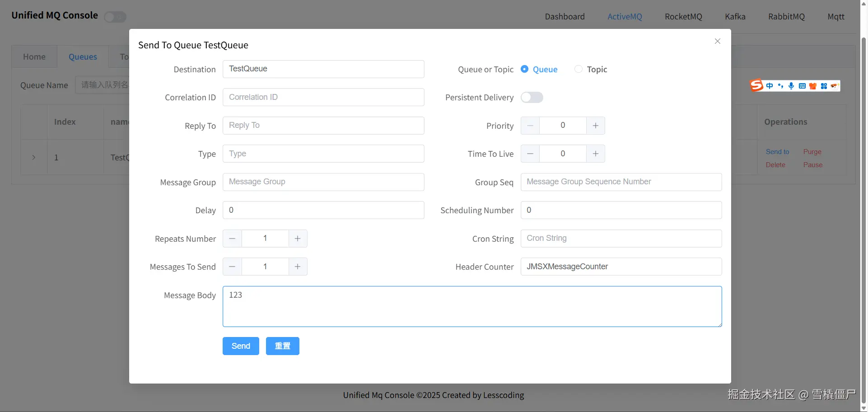Screen dimensions: 868x412
Task: Click the Index column header
Action: click(x=65, y=122)
